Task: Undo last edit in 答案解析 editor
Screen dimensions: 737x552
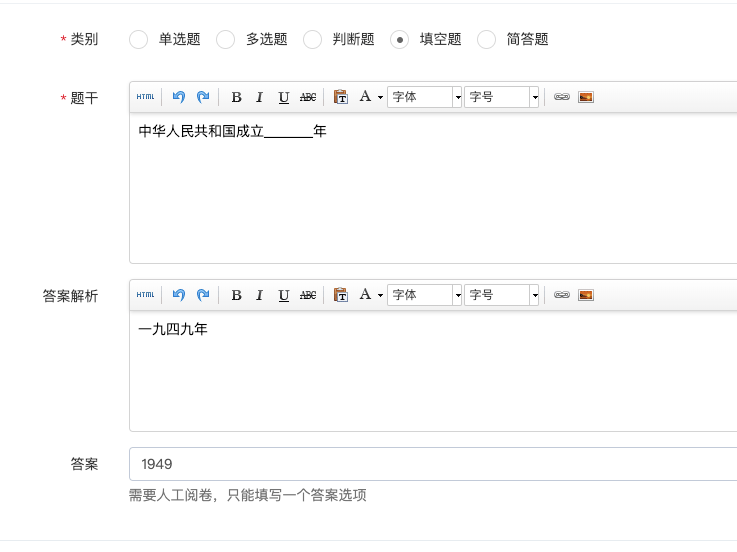Action: coord(179,295)
